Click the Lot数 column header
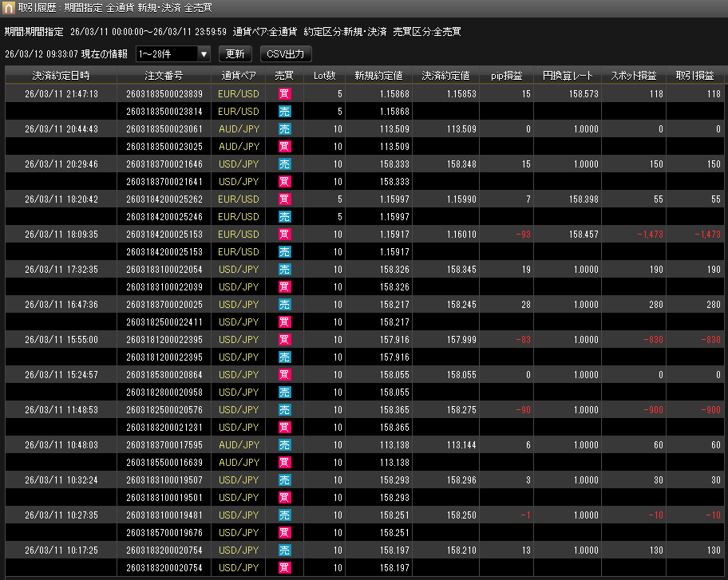The width and height of the screenshot is (728, 580). 324,76
